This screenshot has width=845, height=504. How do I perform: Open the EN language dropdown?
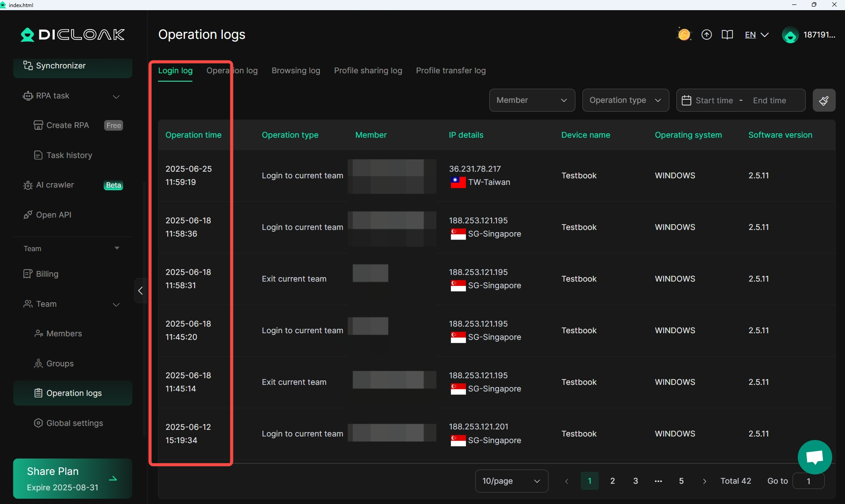point(757,35)
